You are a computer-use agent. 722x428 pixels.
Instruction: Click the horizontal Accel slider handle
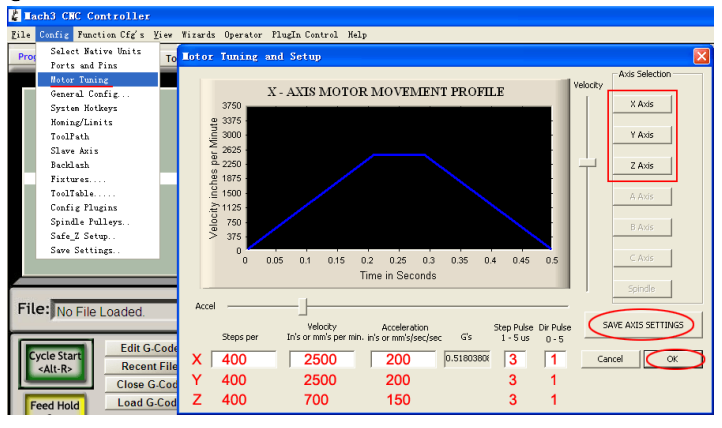click(x=303, y=306)
